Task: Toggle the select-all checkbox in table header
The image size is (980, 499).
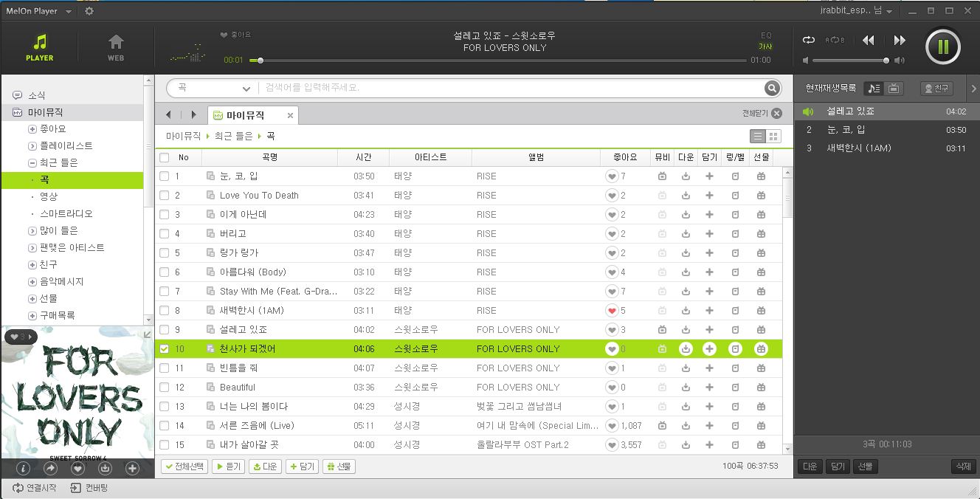Action: pos(165,157)
